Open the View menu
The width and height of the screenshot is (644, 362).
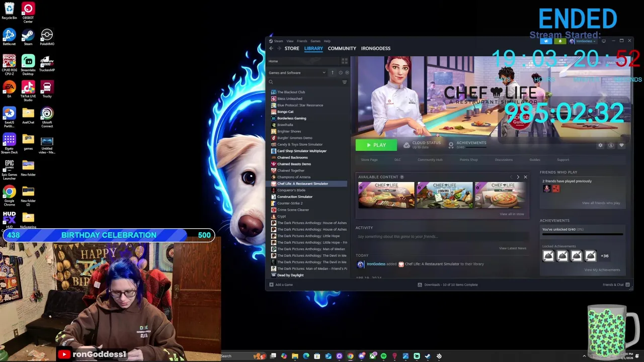pyautogui.click(x=290, y=41)
